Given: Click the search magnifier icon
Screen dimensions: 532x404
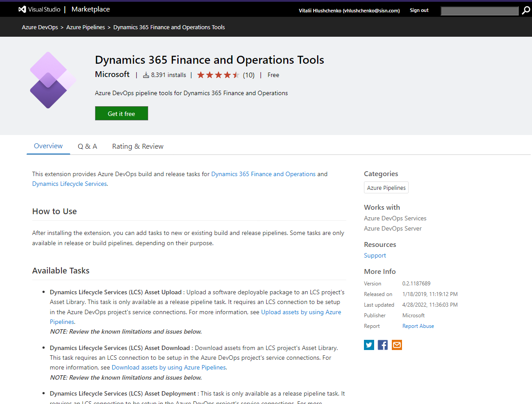Looking at the screenshot, I should click(525, 11).
